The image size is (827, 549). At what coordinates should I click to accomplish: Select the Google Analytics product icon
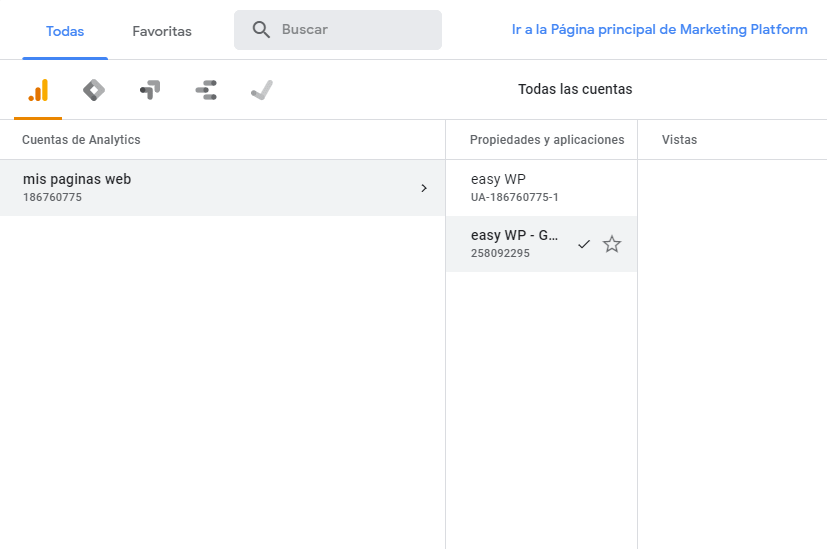38,90
